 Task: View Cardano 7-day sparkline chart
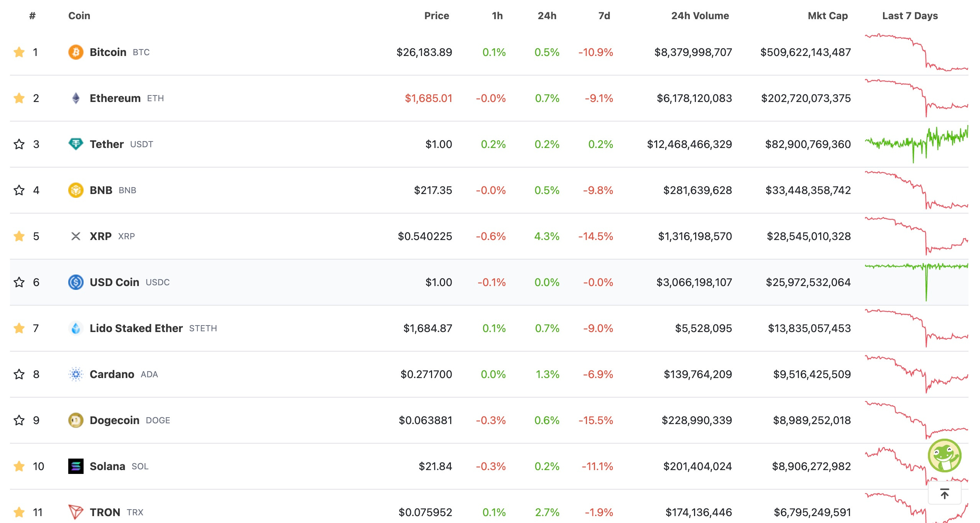[x=916, y=374]
